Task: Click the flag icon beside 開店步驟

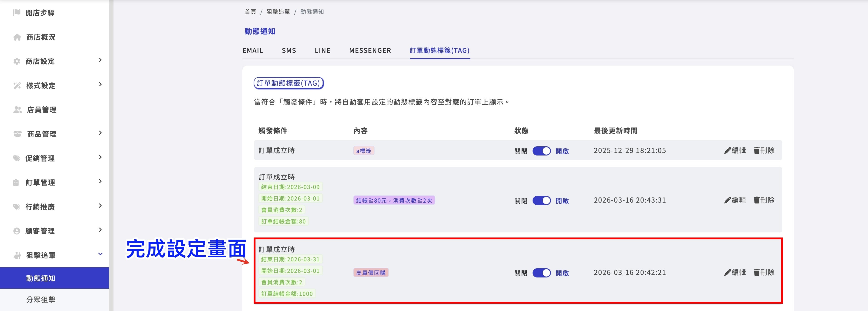Action: tap(17, 13)
